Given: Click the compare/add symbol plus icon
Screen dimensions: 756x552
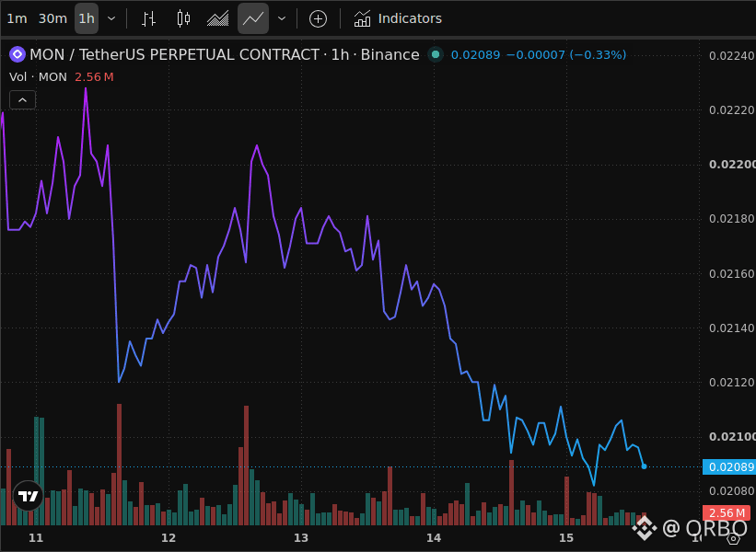Looking at the screenshot, I should (x=318, y=18).
